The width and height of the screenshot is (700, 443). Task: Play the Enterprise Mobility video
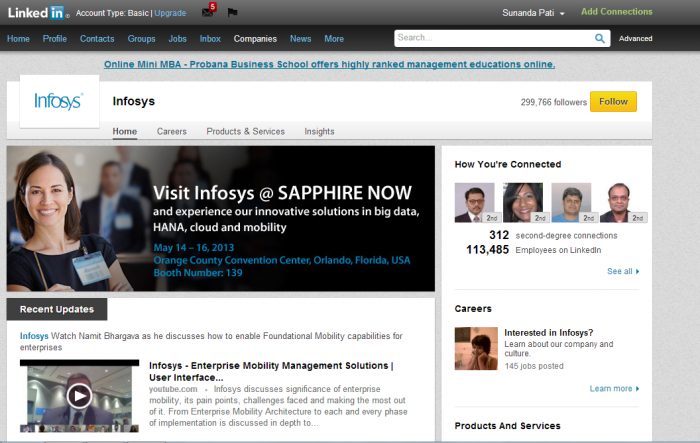79,396
